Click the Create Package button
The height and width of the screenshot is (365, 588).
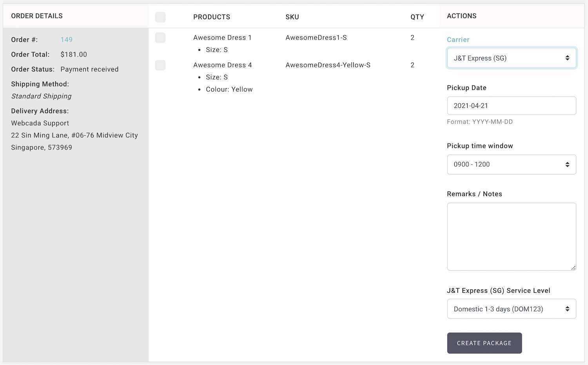tap(485, 343)
